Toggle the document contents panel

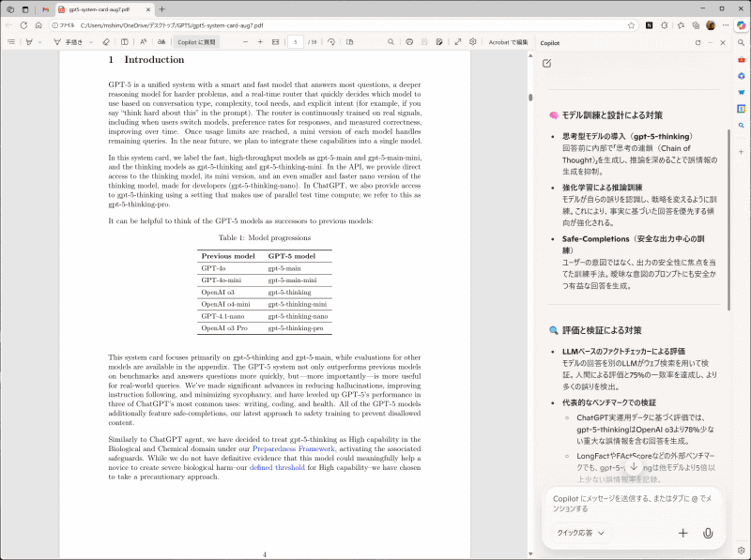[x=12, y=42]
